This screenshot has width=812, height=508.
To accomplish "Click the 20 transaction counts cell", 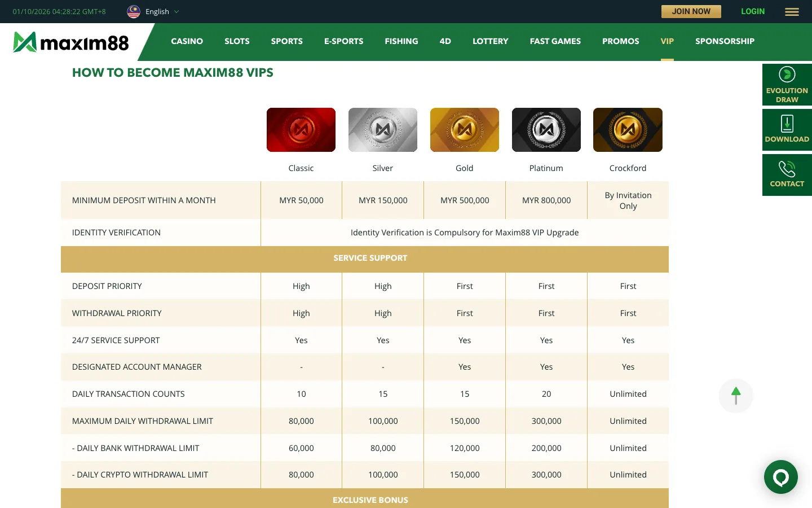I will pos(546,394).
